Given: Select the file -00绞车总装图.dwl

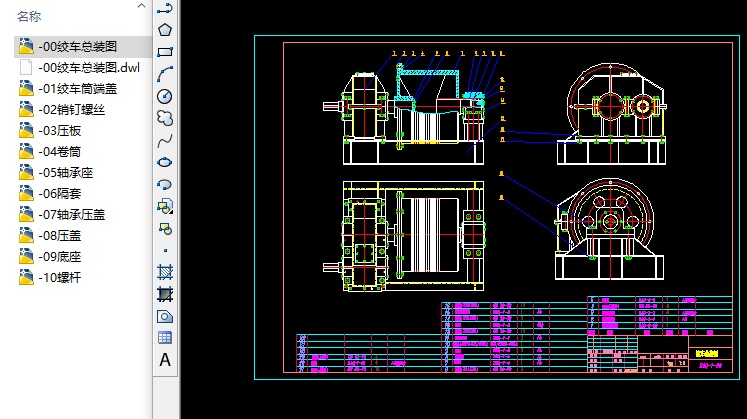Looking at the screenshot, I should pos(89,68).
